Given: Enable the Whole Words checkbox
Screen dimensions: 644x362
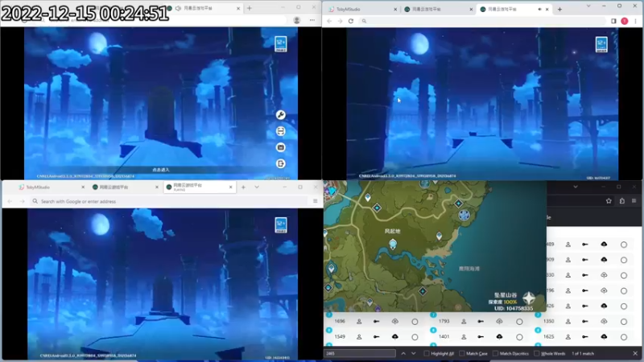Looking at the screenshot, I should pos(536,353).
